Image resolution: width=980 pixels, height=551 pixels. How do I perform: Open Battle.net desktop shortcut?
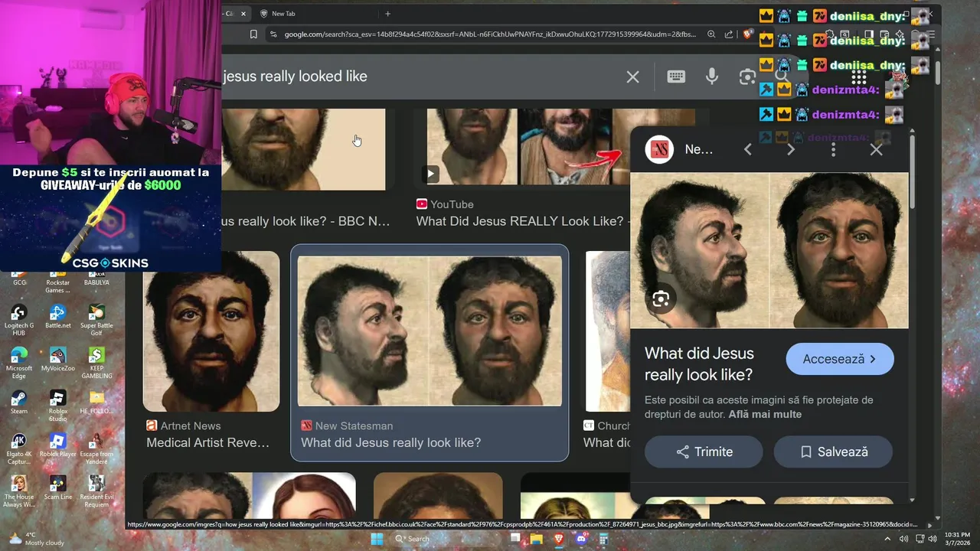[57, 317]
